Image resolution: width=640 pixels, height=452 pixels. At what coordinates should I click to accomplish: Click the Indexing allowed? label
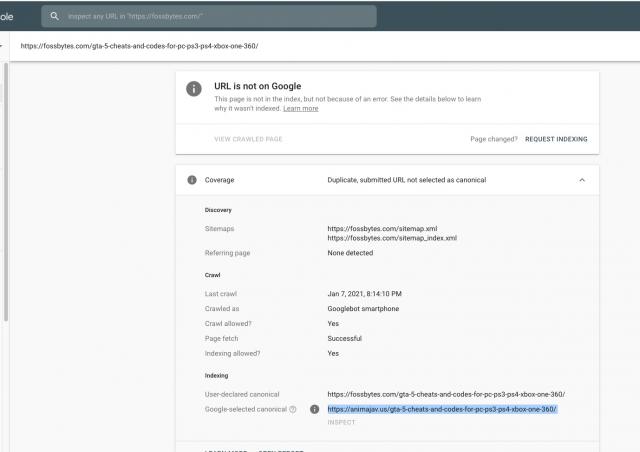[232, 354]
